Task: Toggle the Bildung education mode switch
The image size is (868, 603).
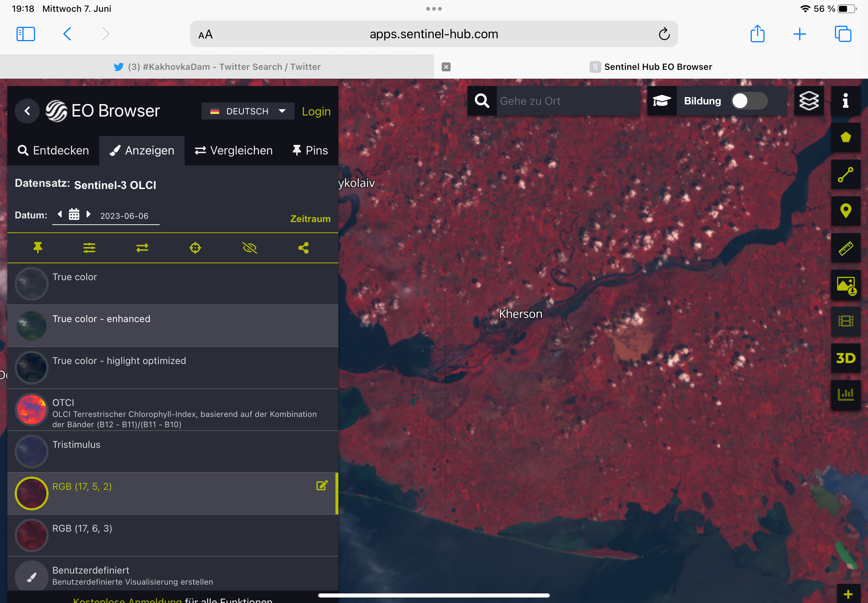Action: point(748,101)
